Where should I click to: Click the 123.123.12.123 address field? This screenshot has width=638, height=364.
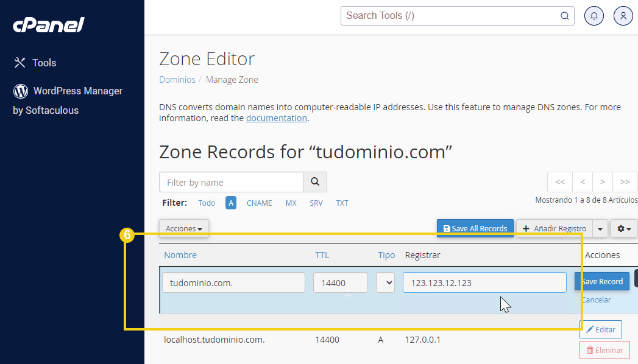484,283
